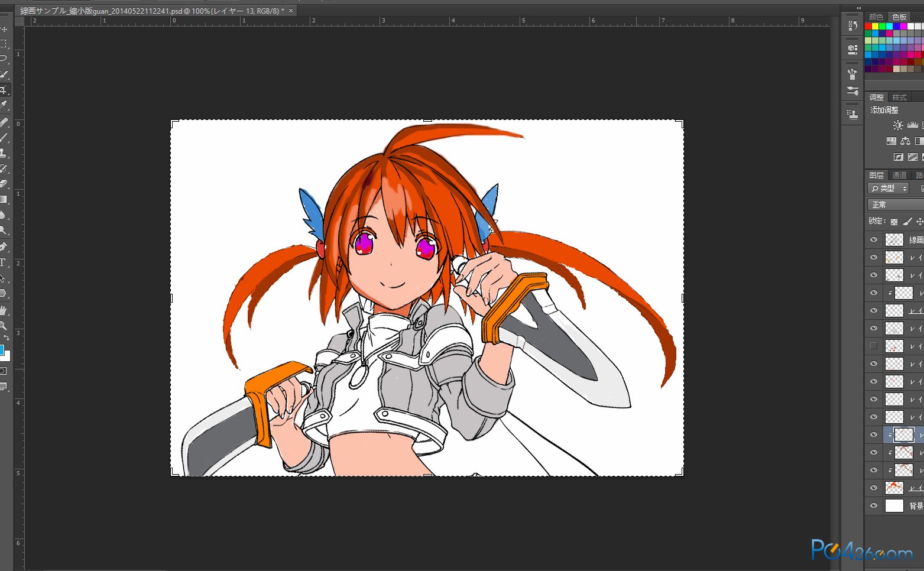Add a Hue/Saturation adjustment
Image resolution: width=924 pixels, height=571 pixels.
(x=891, y=141)
